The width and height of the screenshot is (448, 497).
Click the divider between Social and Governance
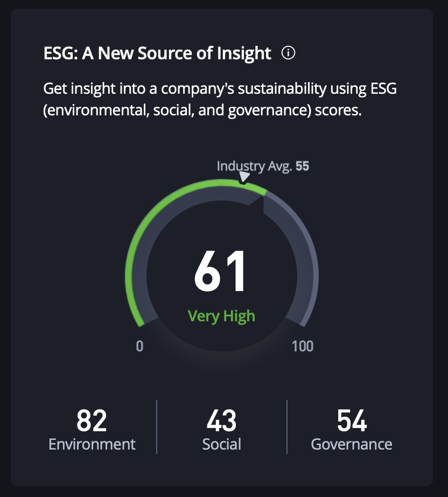(x=287, y=427)
